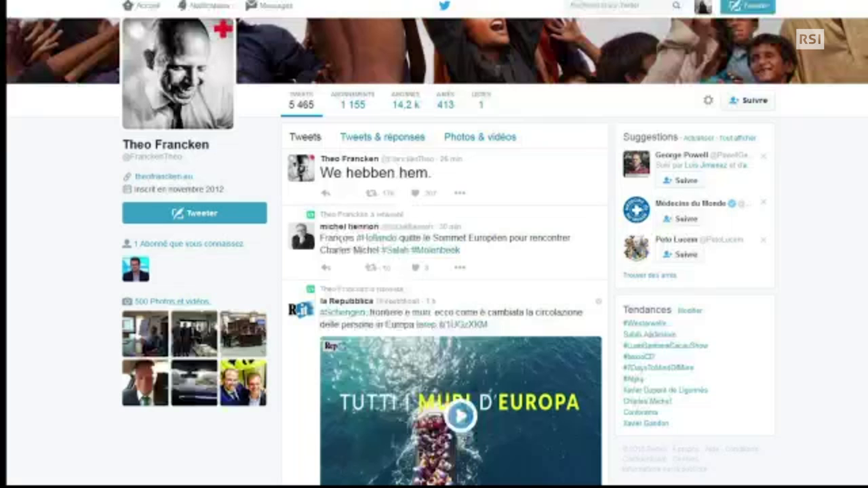Screen dimensions: 868x488
Task: Open the known follower's avatar thumbnail
Action: coord(136,269)
